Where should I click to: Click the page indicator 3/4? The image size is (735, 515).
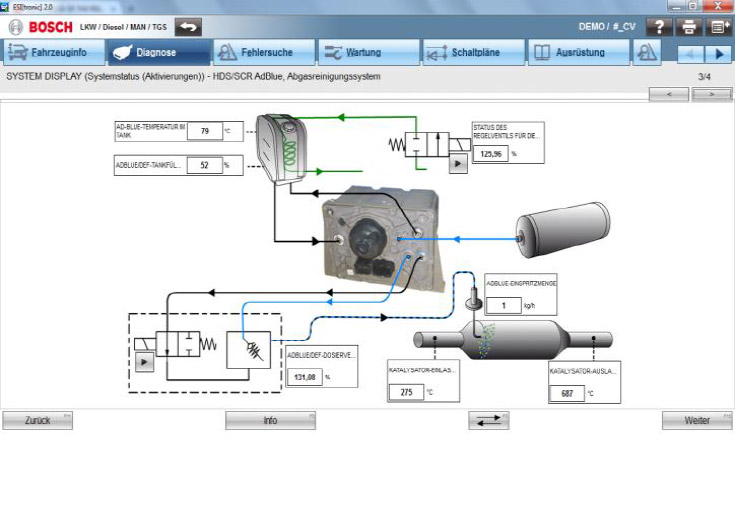705,76
